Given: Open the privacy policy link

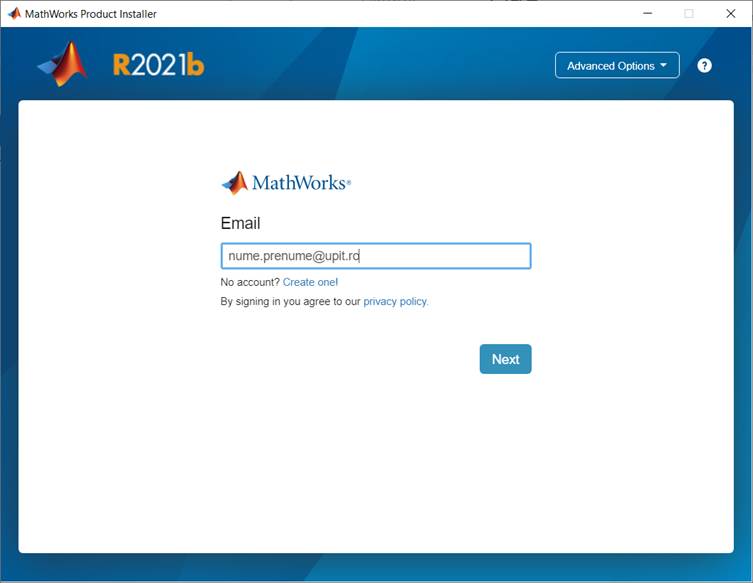Looking at the screenshot, I should pos(395,302).
